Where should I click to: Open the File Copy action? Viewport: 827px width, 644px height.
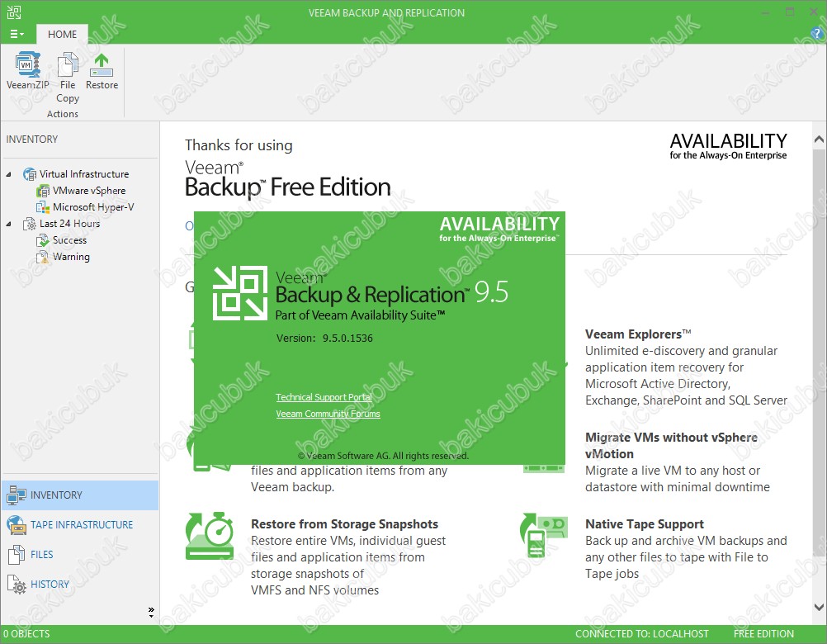pos(68,78)
